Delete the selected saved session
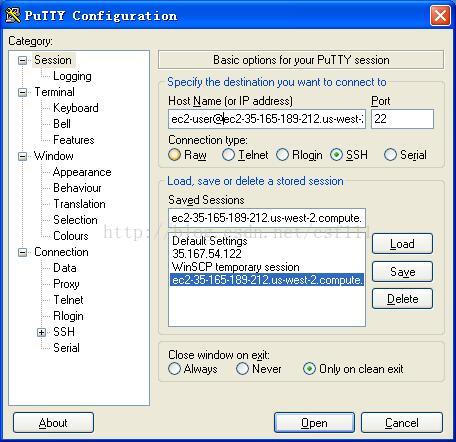 (x=402, y=299)
